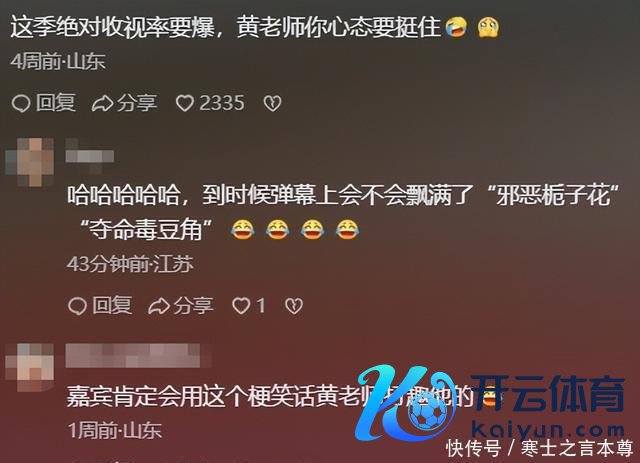Click the comment text mentioning 邪恶栀子花
Viewport: 640px width, 463px height.
[x=343, y=212]
